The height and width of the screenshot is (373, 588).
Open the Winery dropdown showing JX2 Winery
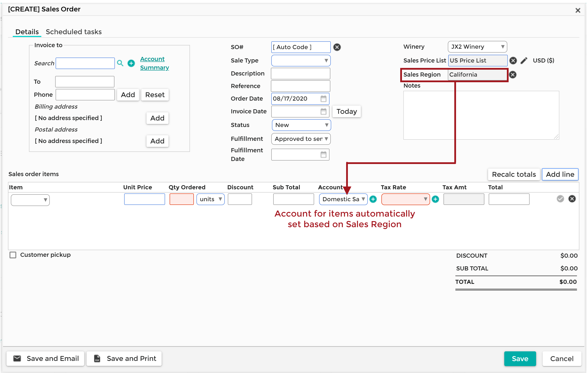(x=477, y=47)
